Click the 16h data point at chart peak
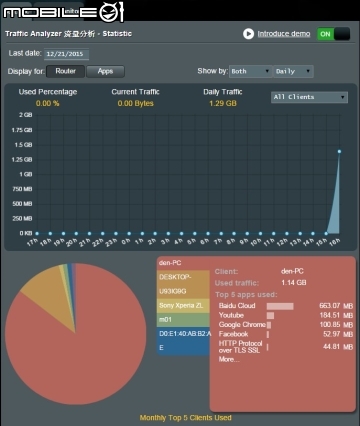The width and height of the screenshot is (360, 426). tap(339, 151)
